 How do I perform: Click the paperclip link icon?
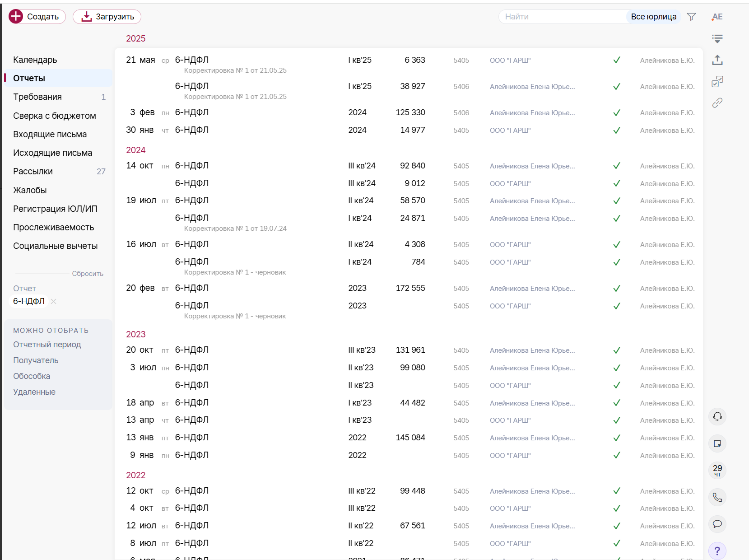(x=717, y=103)
